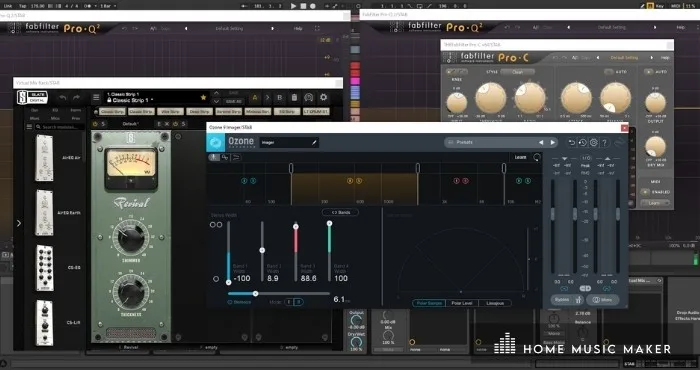
Task: Click preset down chevron in Virtual Mix Rack
Action: tap(217, 102)
